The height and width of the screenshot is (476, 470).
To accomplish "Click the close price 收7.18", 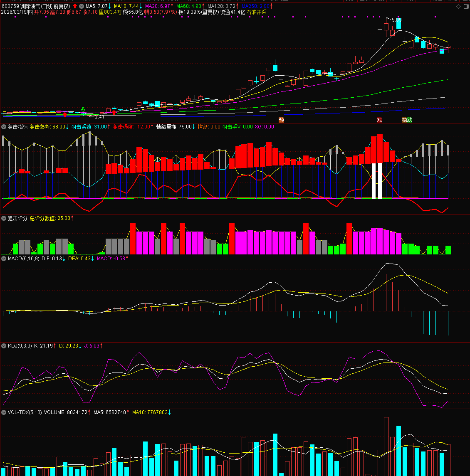I will pos(90,12).
